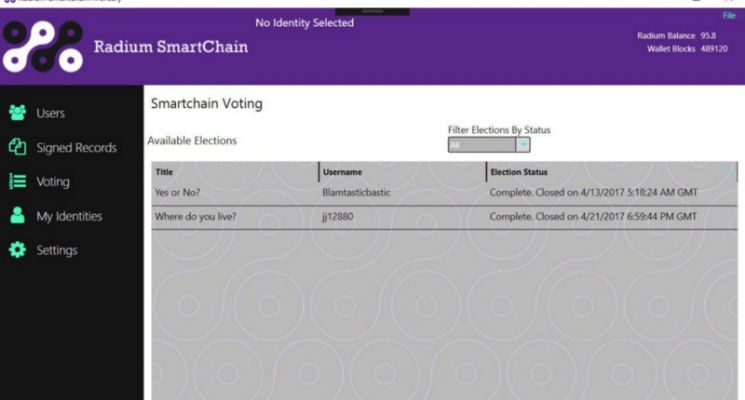The height and width of the screenshot is (400, 745).
Task: Select the "Where do you live?" election
Action: 195,216
